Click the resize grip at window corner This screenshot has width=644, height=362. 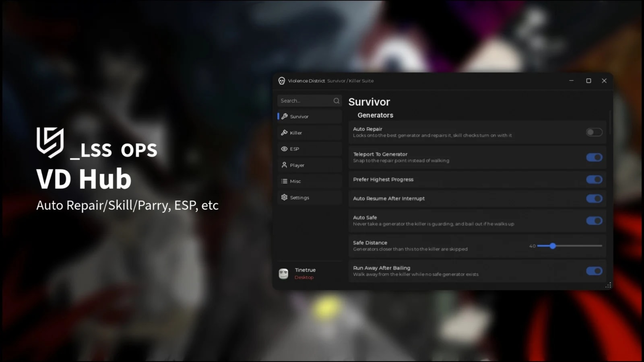(608, 285)
